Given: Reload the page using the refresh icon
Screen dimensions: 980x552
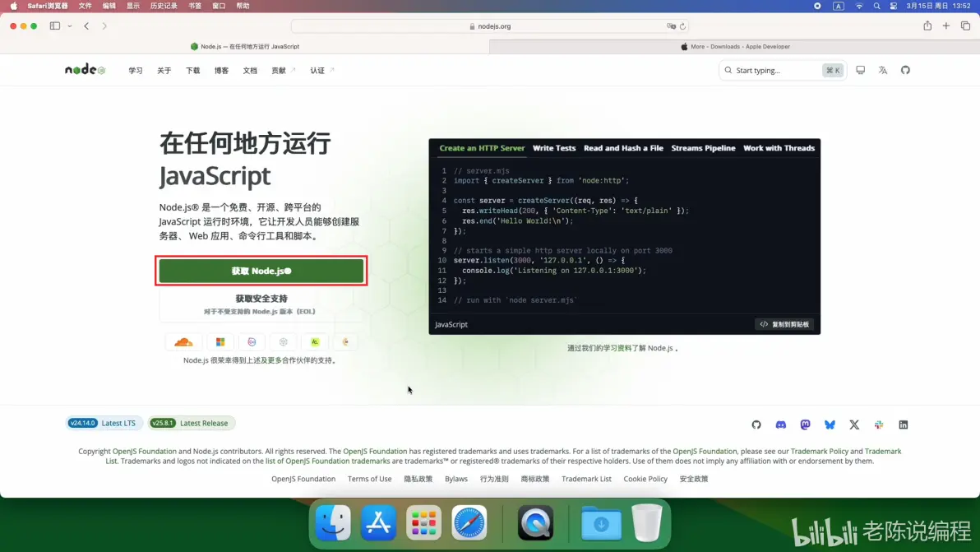Looking at the screenshot, I should click(x=682, y=26).
